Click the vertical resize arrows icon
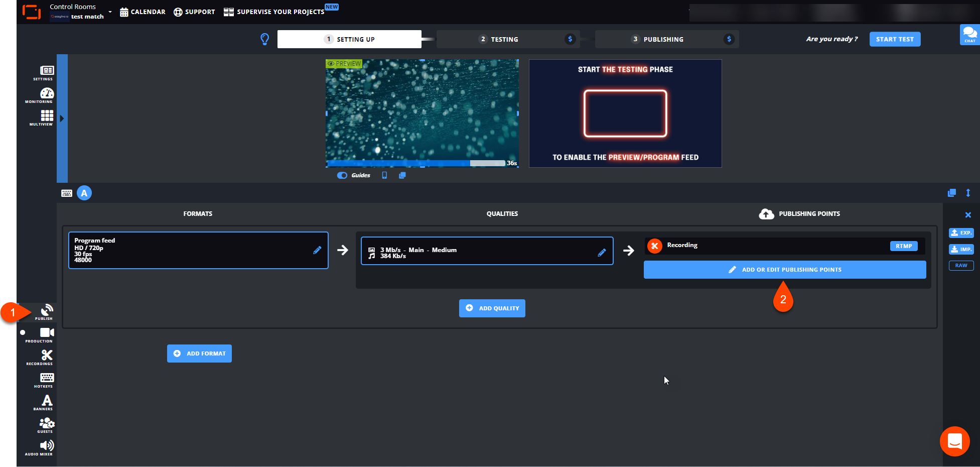Screen dimensions: 980x467 click(968, 193)
